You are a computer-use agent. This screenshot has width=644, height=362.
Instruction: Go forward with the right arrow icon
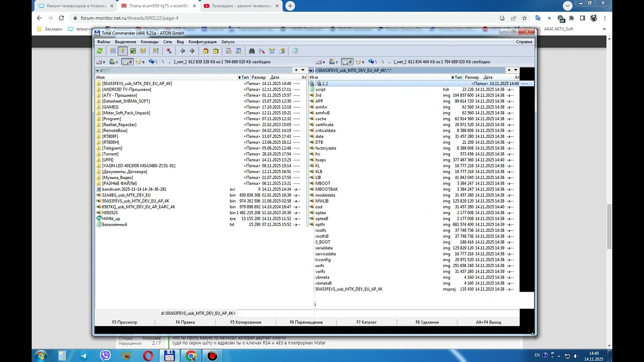pos(192,51)
